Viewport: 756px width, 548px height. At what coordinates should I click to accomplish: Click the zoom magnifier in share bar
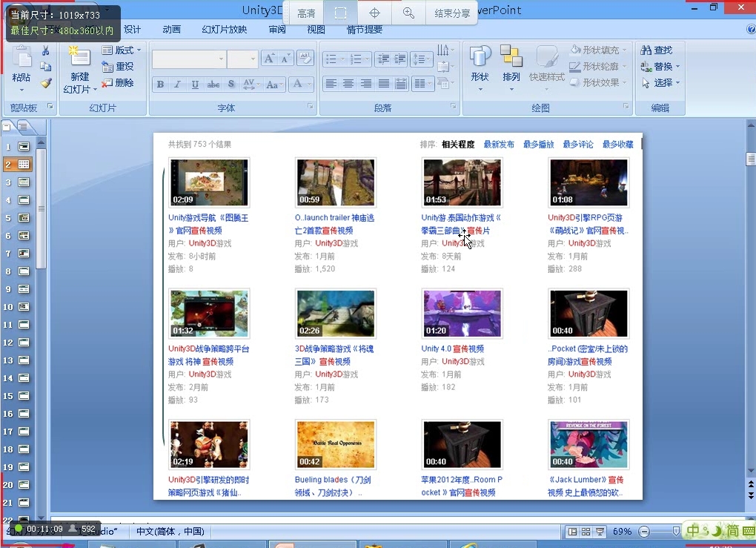point(408,13)
